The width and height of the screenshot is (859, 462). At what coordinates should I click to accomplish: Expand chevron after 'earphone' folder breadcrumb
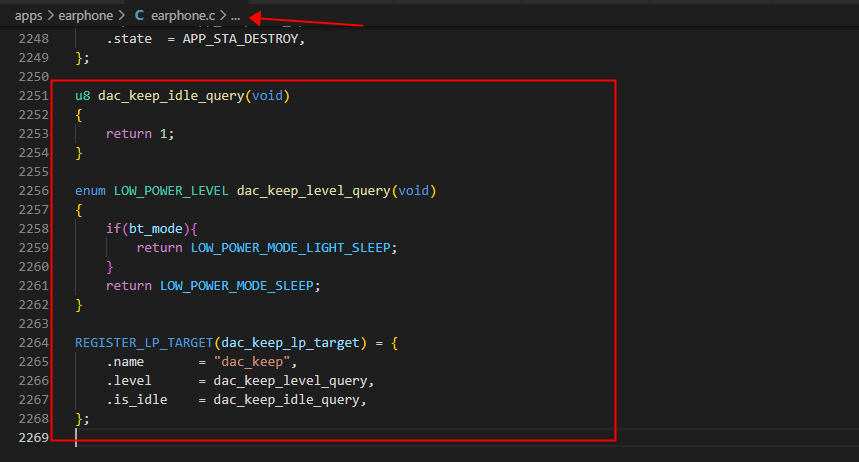pos(121,16)
